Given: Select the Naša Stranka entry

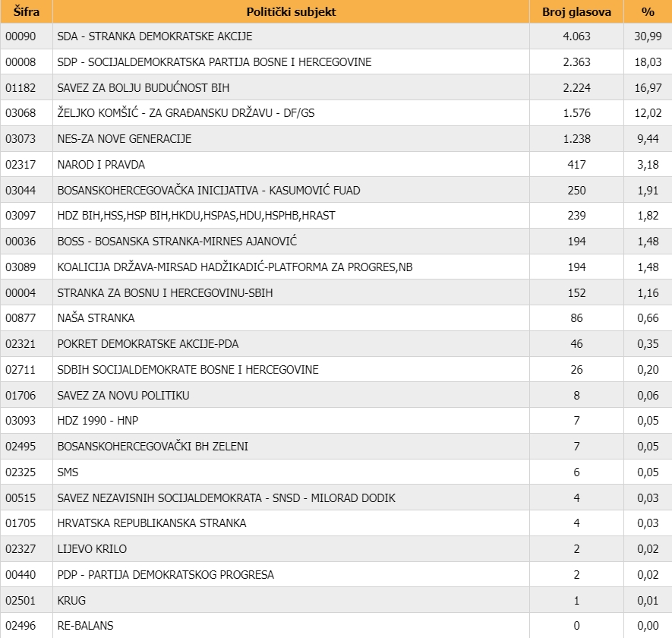Looking at the screenshot, I should tap(96, 318).
